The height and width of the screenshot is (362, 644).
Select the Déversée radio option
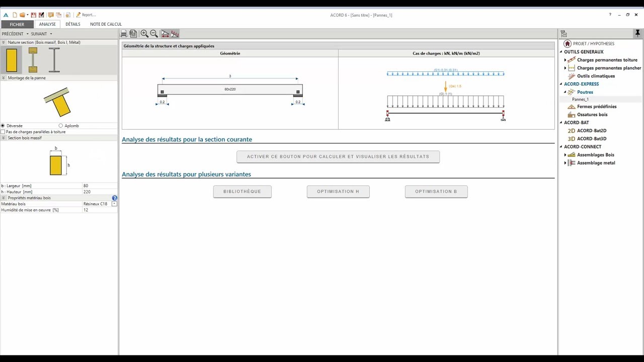3,126
